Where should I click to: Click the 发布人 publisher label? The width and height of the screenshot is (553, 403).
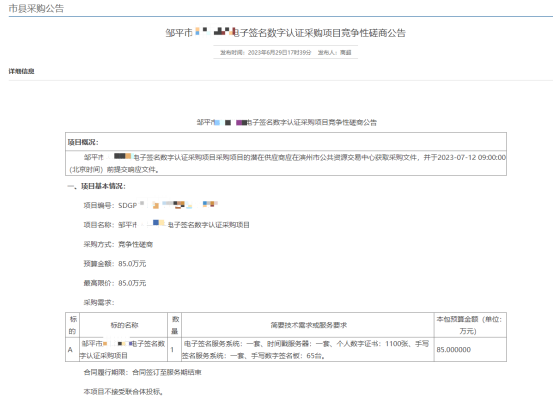pos(328,53)
